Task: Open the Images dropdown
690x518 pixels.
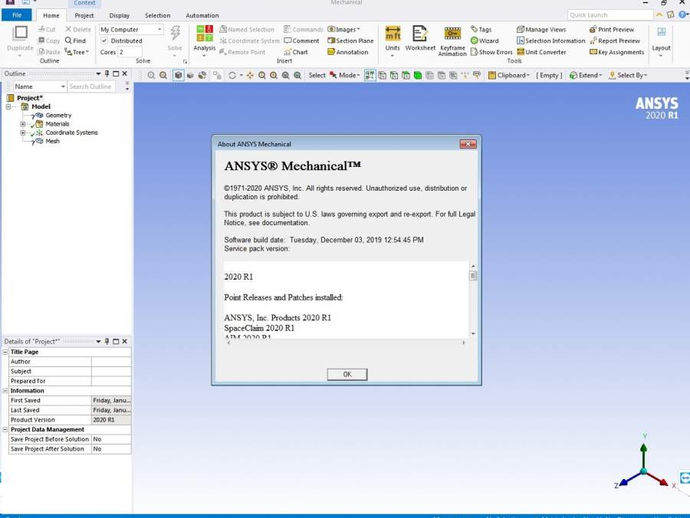Action: pos(344,29)
